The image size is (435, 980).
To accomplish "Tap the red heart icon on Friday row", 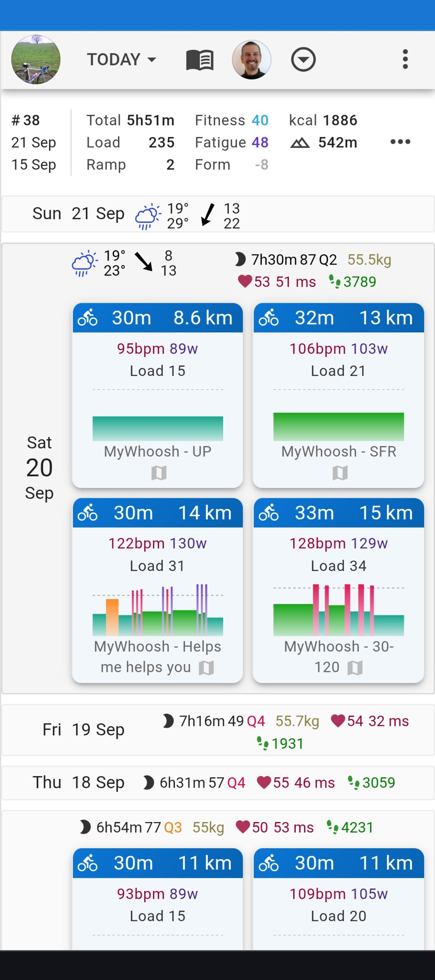I will tap(338, 721).
